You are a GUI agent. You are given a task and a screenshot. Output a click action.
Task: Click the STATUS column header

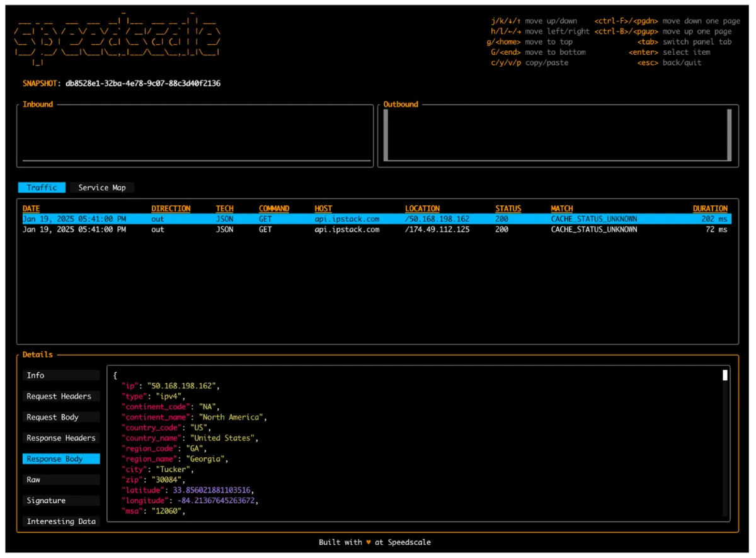point(508,208)
